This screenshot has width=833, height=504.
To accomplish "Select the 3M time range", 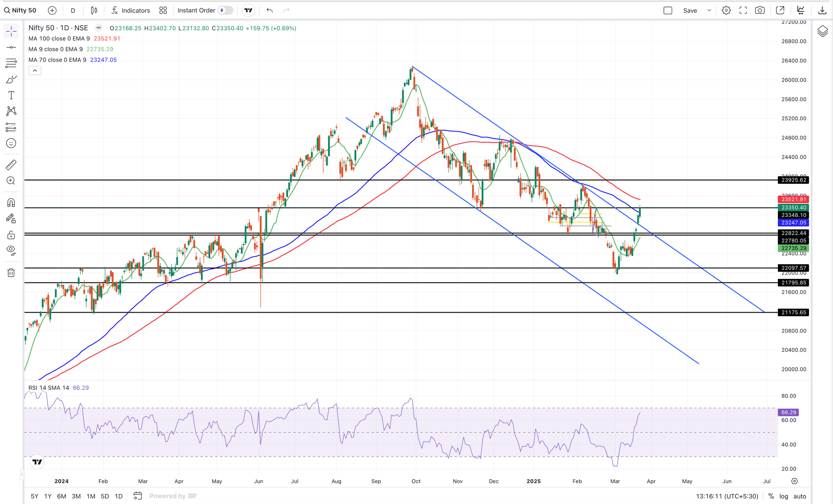I will pyautogui.click(x=76, y=496).
